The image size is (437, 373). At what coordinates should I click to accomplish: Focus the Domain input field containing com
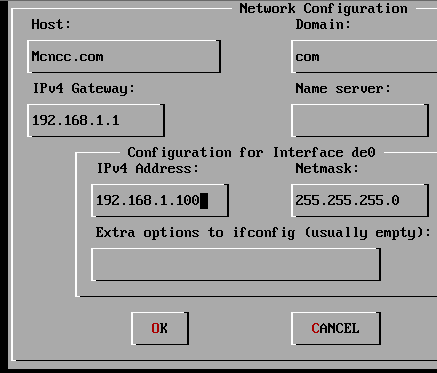pos(364,56)
